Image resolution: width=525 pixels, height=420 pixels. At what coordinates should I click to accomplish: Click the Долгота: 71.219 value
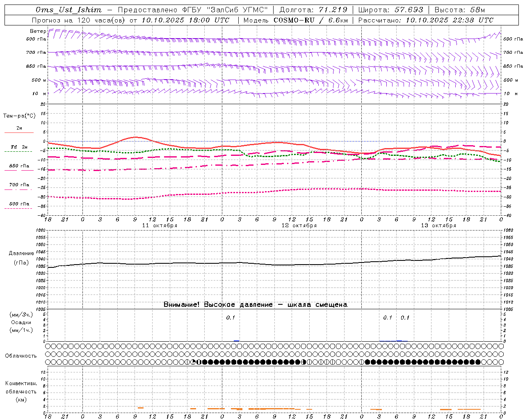[313, 10]
